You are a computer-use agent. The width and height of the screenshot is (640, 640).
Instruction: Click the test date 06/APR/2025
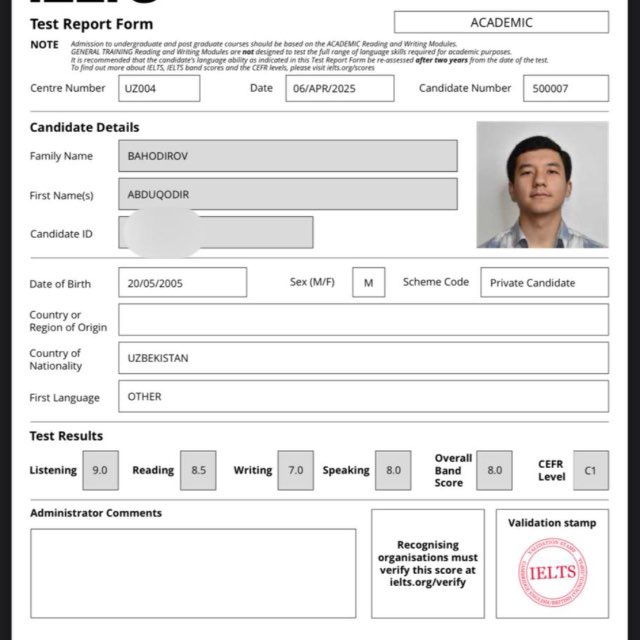tap(340, 88)
